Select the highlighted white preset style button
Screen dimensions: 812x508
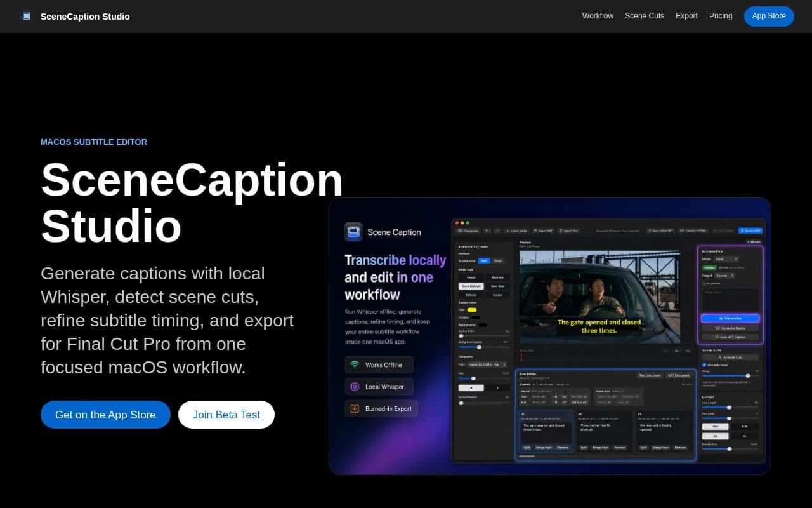coord(471,286)
